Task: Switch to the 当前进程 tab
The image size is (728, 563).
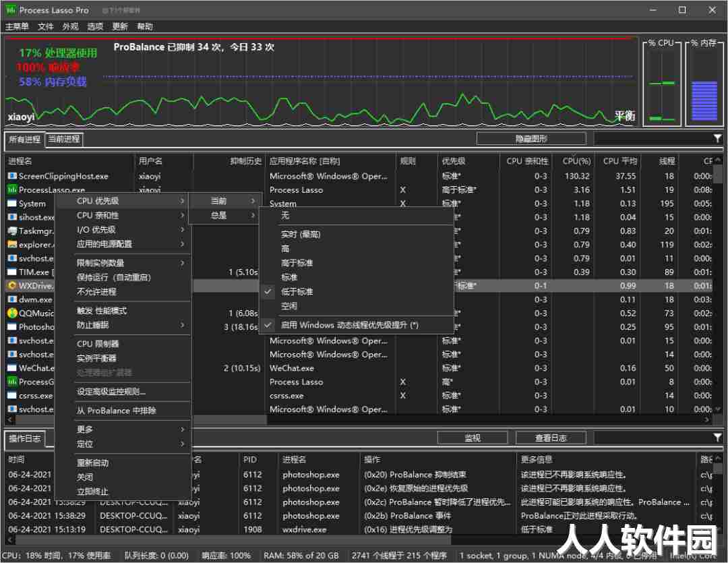Action: coord(64,139)
